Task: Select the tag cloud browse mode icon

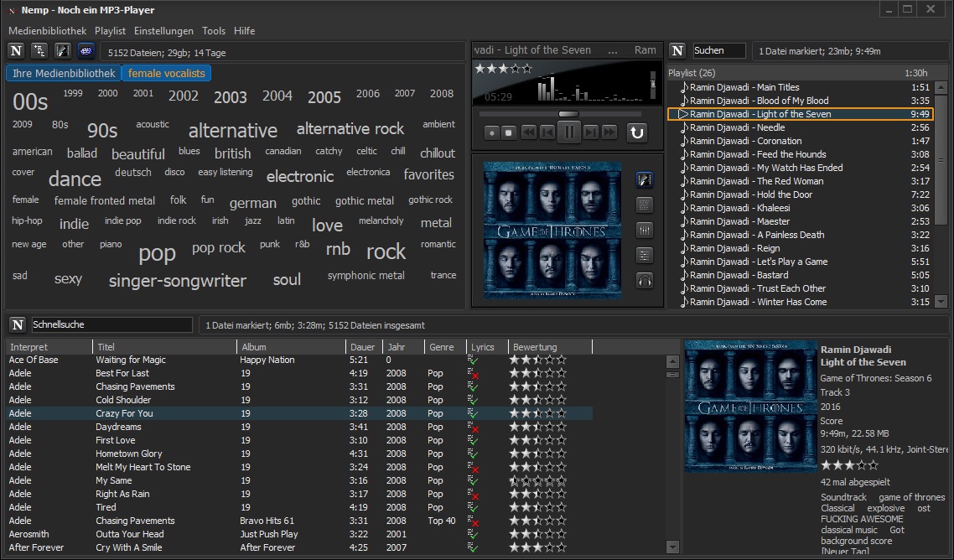Action: (86, 51)
